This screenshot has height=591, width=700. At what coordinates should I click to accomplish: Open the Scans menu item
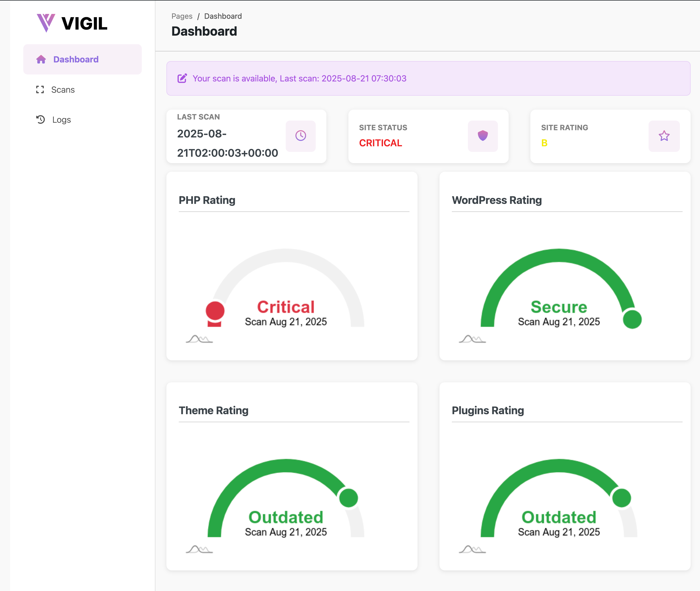63,89
